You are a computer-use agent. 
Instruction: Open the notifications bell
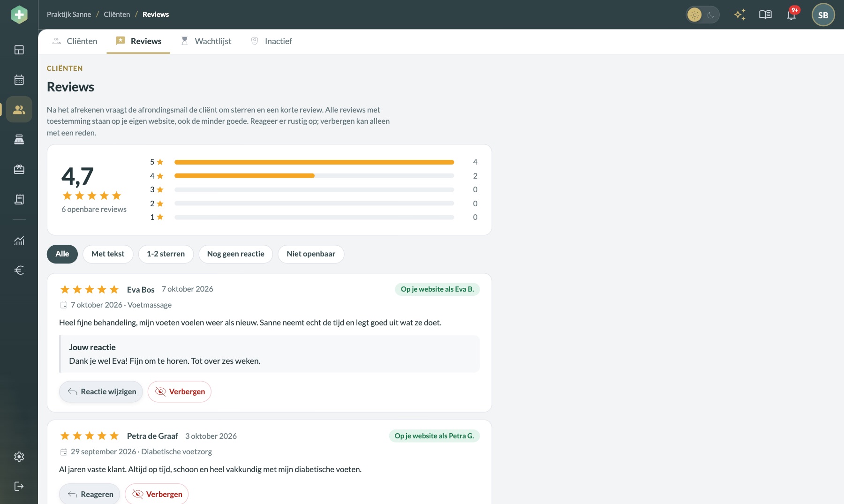(x=791, y=15)
